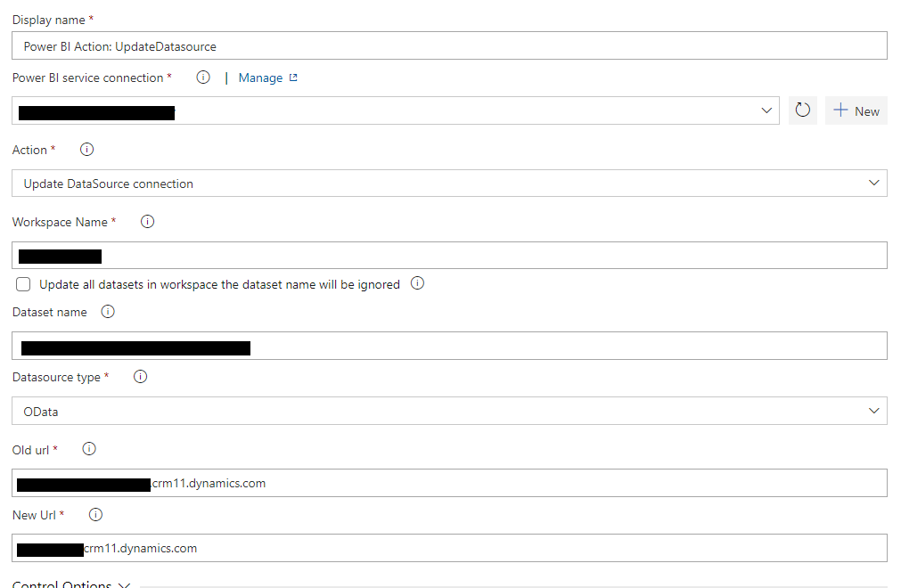The image size is (901, 588).
Task: Click the external link icon next to Manage
Action: 293,78
